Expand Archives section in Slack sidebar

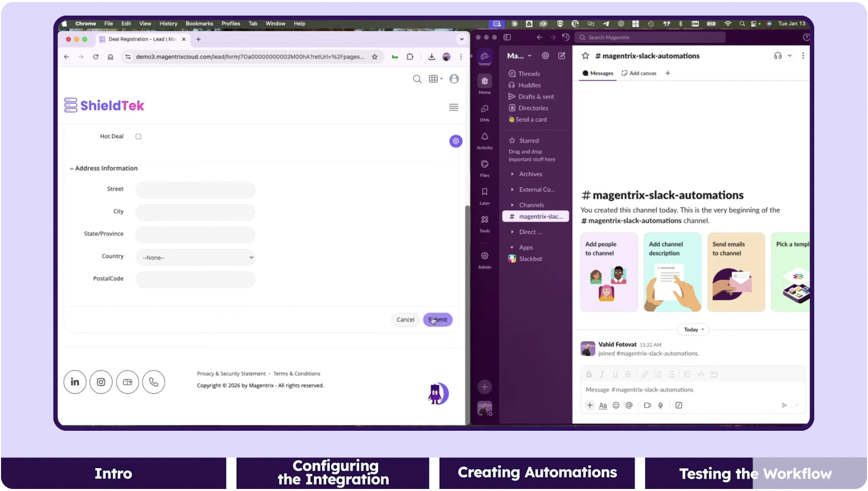[x=512, y=174]
